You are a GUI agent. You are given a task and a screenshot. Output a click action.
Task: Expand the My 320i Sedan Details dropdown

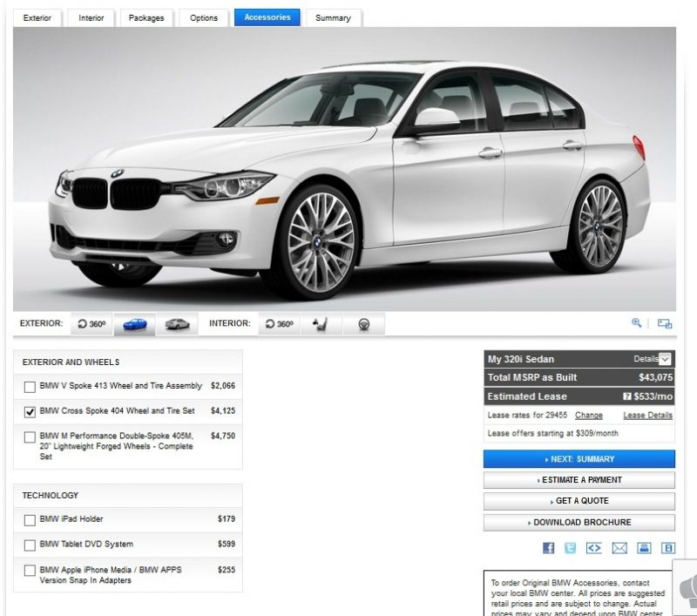point(665,359)
